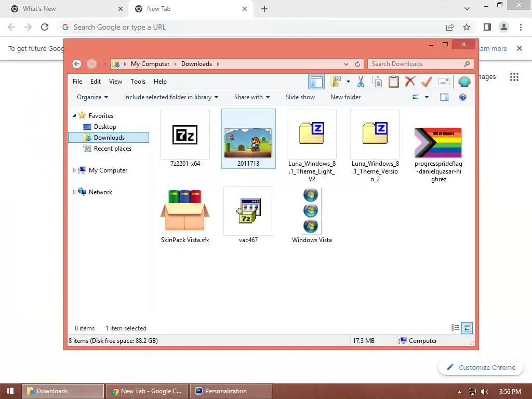Click the network tray icon
Screen dimensions: 532x399
(x=472, y=392)
